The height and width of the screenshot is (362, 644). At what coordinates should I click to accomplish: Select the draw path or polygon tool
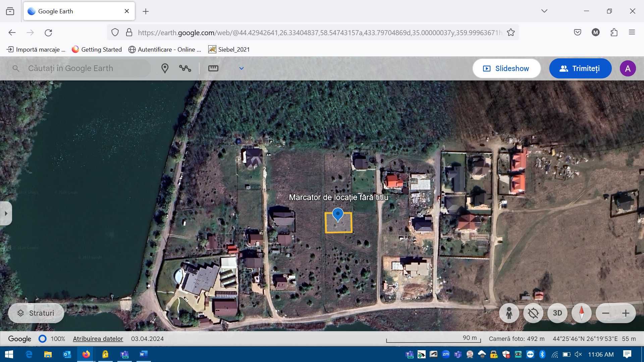[185, 68]
